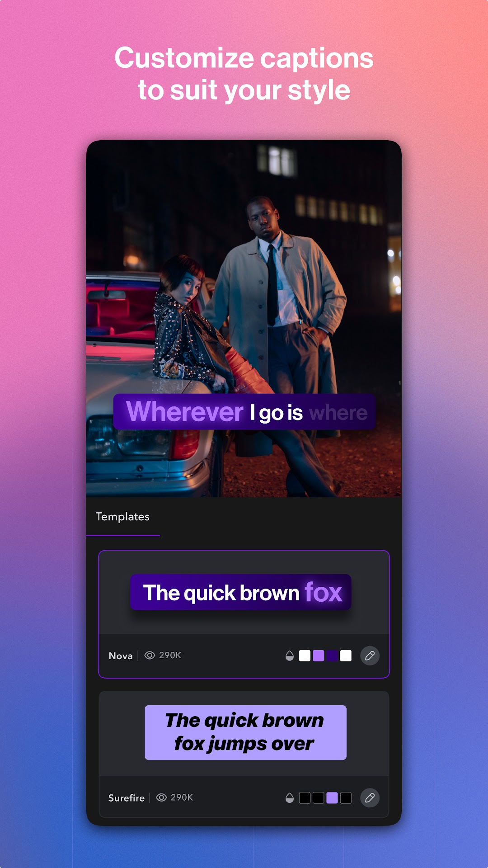Select the light purple Nova color swatch

point(319,656)
